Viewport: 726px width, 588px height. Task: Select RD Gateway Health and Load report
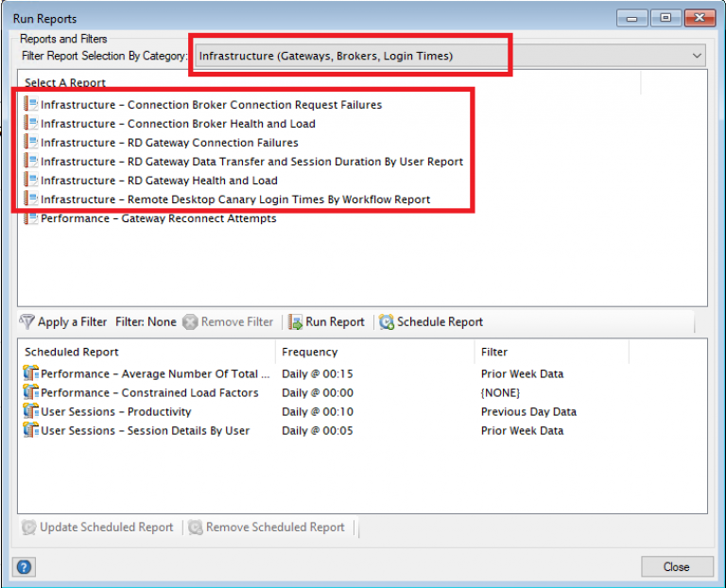point(159,181)
